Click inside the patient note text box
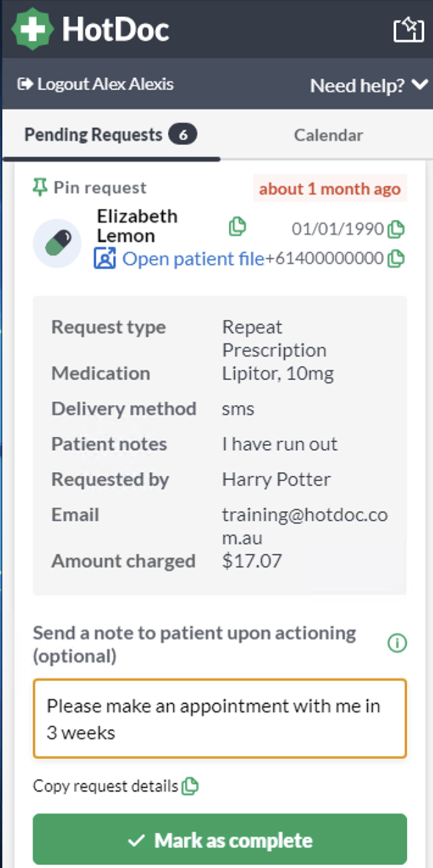The image size is (433, 868). click(220, 718)
